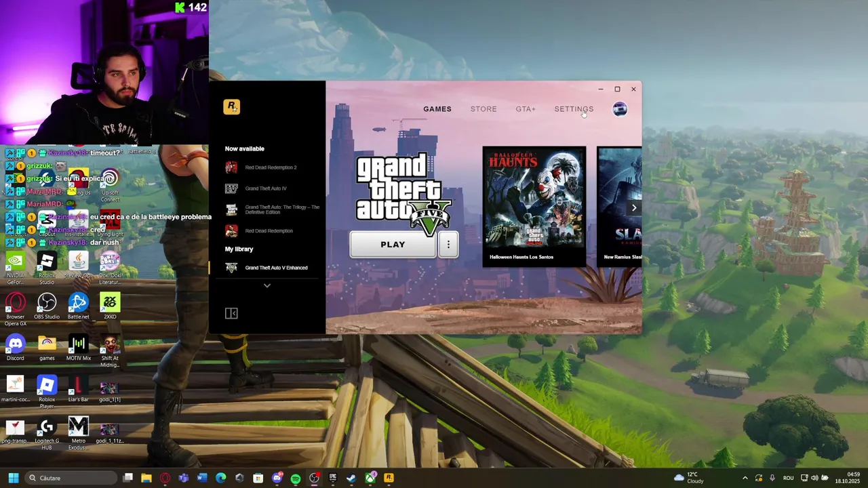This screenshot has width=868, height=488.
Task: Open the weather widget showing 12°C Cloudy
Action: [689, 478]
